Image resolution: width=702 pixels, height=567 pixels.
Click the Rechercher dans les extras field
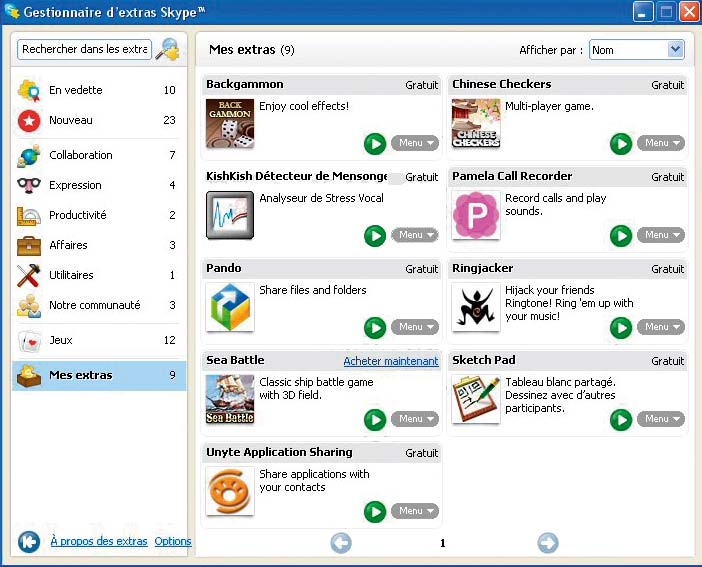pyautogui.click(x=84, y=49)
